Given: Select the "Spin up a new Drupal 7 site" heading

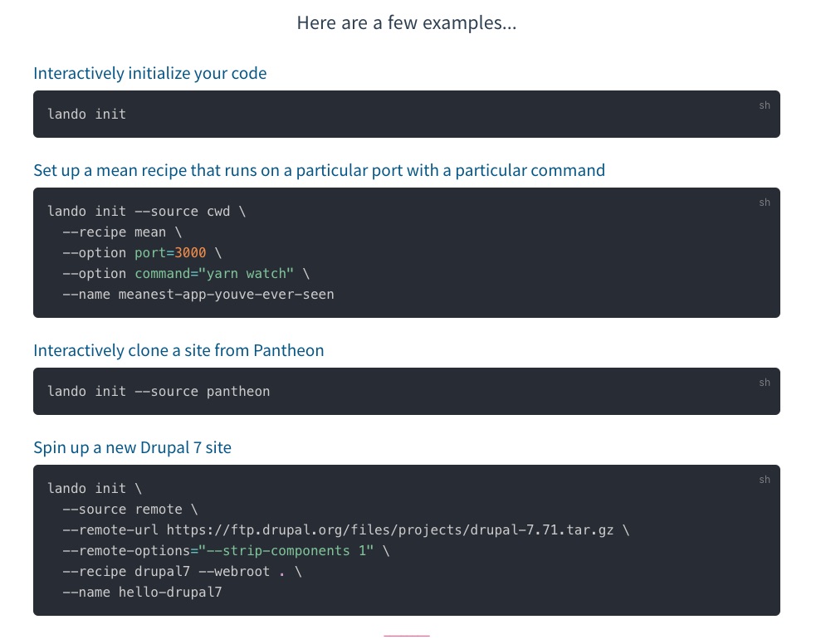Looking at the screenshot, I should [x=132, y=447].
